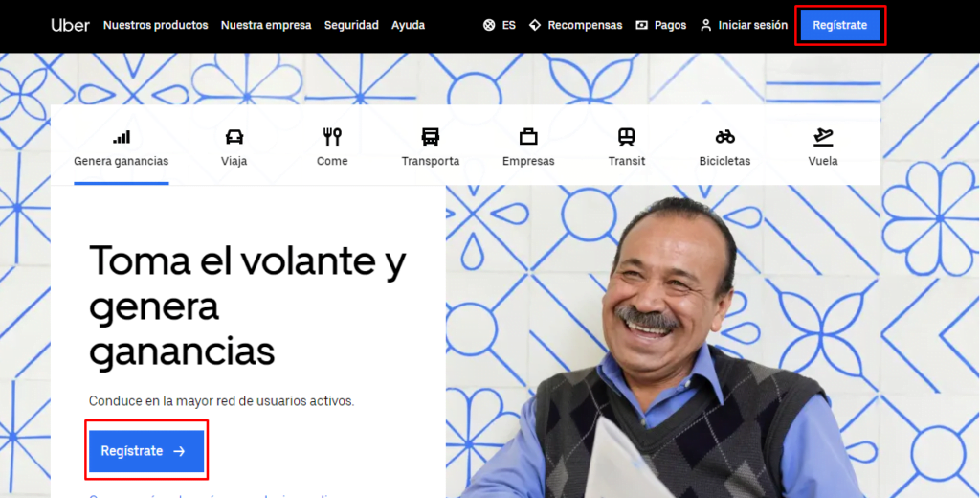Switch to the Bicicletas tab label
Image resolution: width=980 pixels, height=498 pixels.
[x=725, y=161]
